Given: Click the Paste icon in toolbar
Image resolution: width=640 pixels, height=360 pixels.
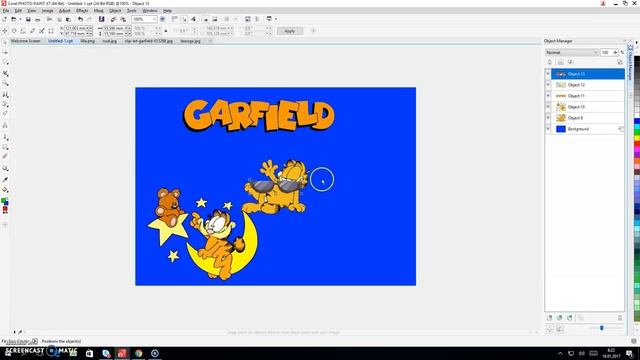Looking at the screenshot, I should coord(69,19).
